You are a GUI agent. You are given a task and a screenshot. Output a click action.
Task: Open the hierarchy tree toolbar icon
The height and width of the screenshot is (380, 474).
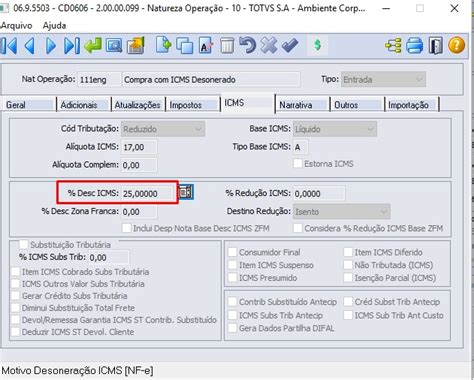(393, 46)
